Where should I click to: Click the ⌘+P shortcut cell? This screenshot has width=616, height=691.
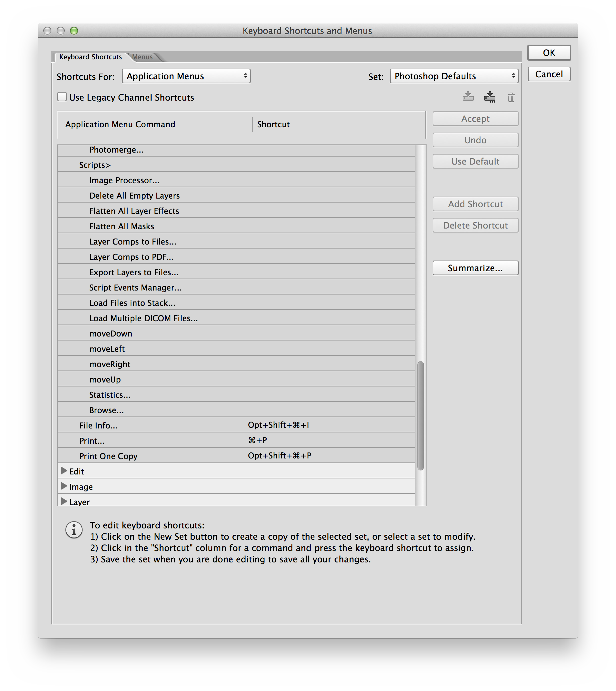[258, 440]
